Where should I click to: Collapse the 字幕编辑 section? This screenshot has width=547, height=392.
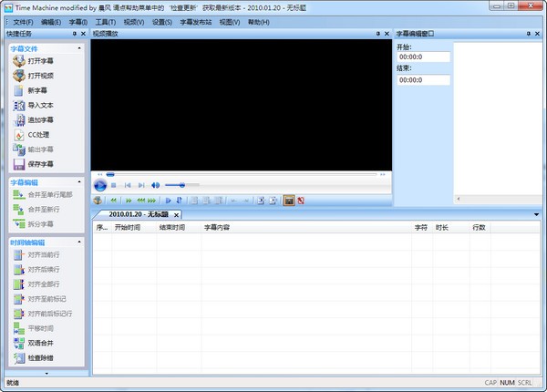(79, 181)
